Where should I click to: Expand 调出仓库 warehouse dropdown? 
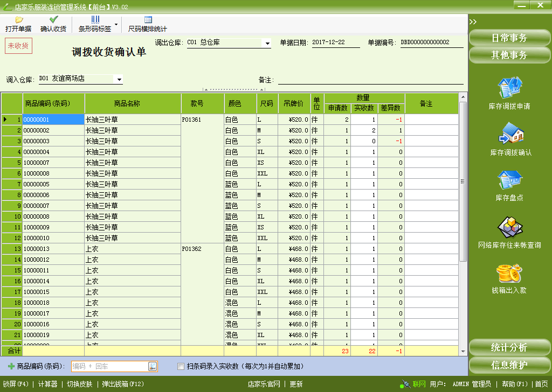point(267,43)
